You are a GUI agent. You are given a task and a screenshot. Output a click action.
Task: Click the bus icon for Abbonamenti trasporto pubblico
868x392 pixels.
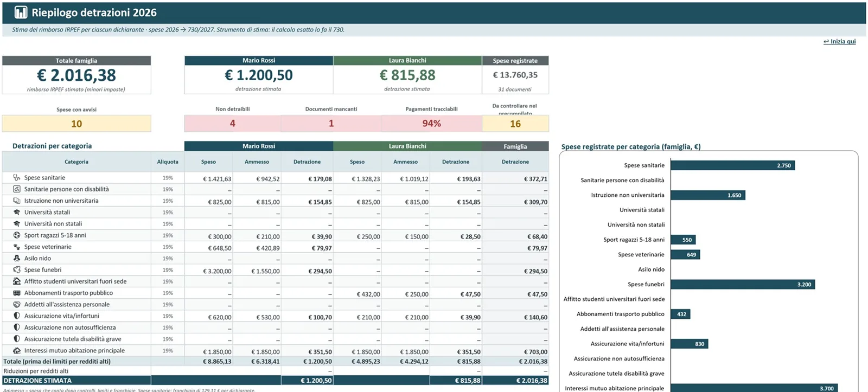(17, 293)
